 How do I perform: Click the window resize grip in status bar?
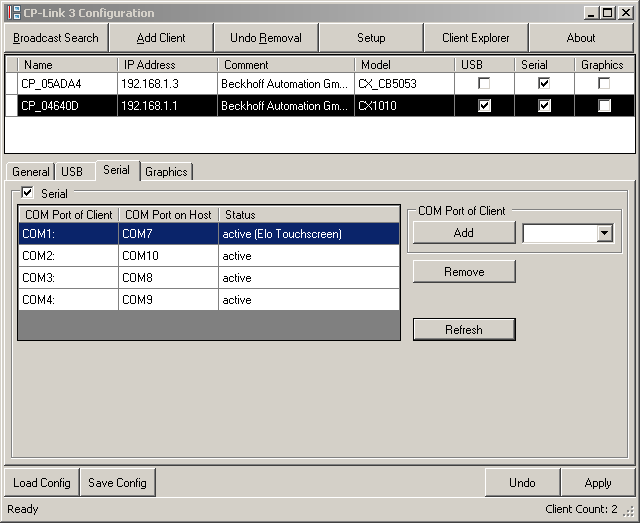click(x=629, y=511)
